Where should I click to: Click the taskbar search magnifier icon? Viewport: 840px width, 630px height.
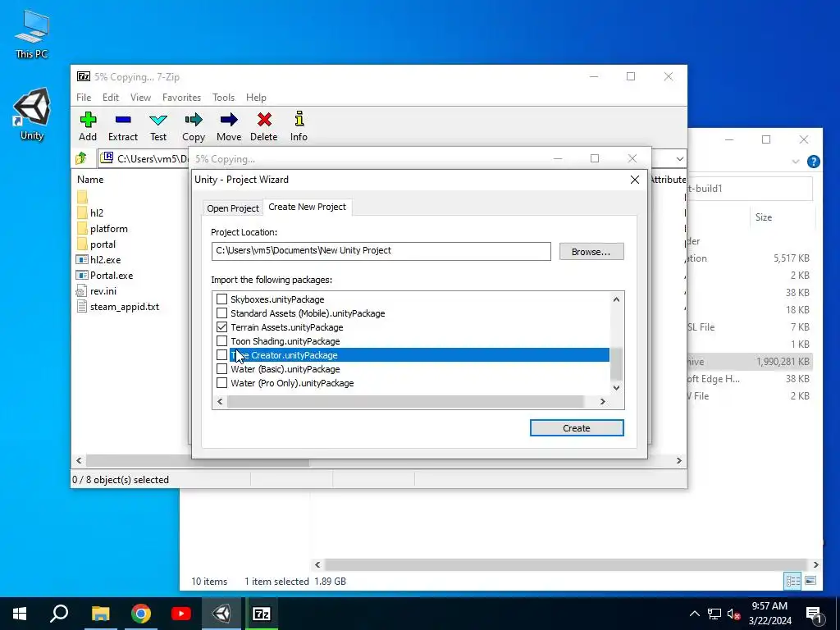click(x=59, y=614)
